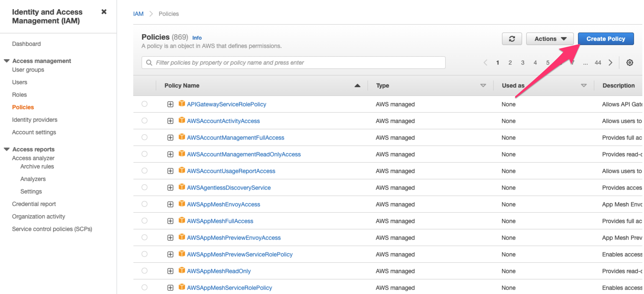Select AWSAccountActivityAccess radio button

click(145, 121)
